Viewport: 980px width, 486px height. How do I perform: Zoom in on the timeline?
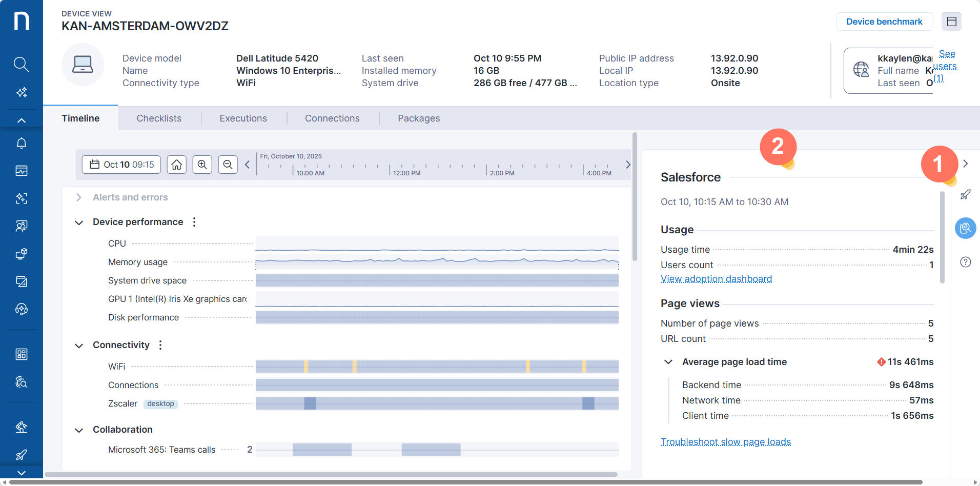[202, 165]
